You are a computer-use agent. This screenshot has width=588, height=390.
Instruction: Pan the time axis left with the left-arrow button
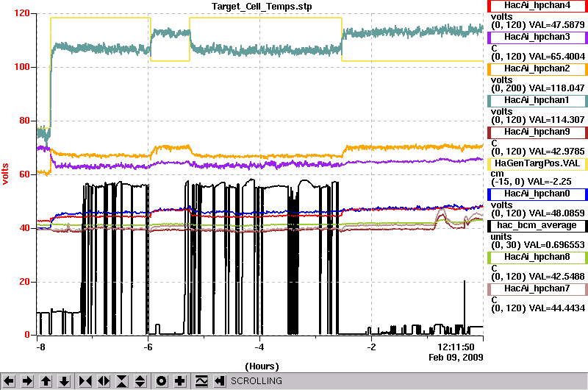click(x=9, y=381)
